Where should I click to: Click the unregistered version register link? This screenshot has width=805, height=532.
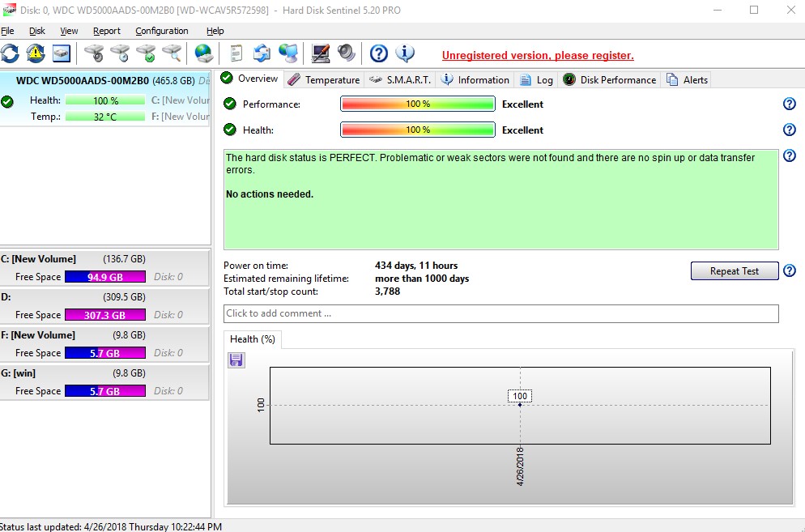click(538, 56)
